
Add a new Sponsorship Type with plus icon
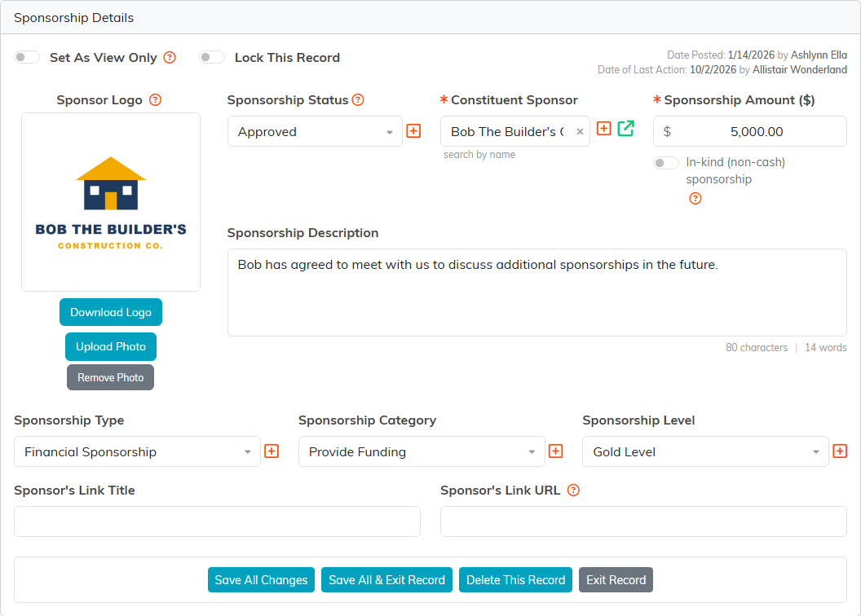(x=272, y=451)
